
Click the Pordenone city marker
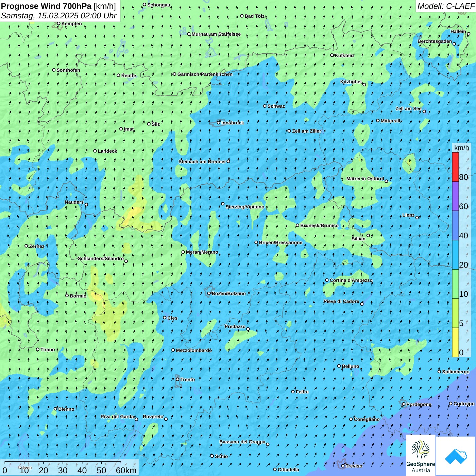click(404, 404)
